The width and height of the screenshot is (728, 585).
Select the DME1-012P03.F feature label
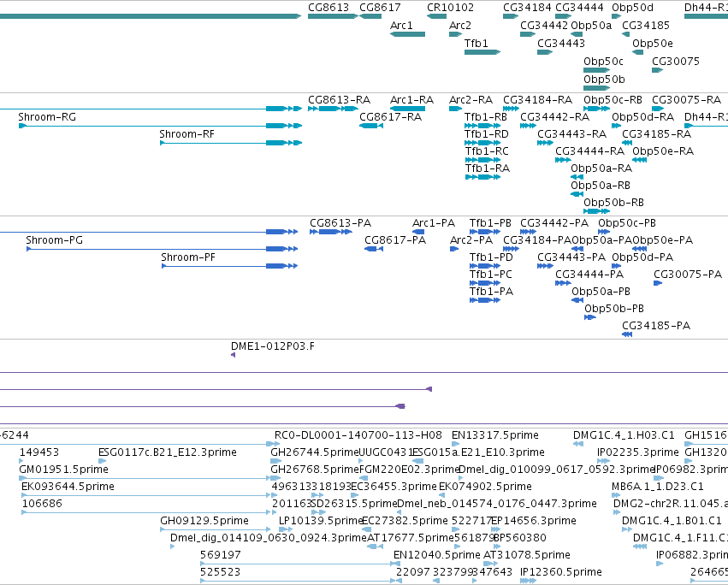tap(273, 347)
